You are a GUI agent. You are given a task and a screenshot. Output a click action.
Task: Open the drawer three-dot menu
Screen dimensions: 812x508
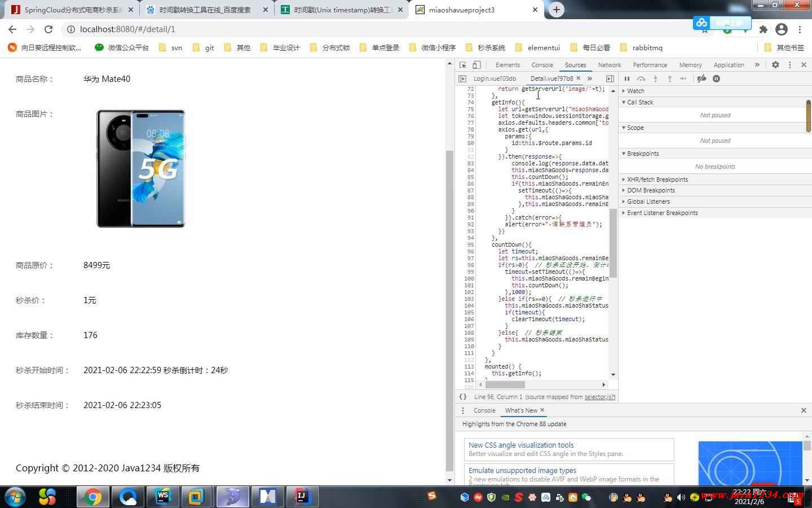point(463,410)
